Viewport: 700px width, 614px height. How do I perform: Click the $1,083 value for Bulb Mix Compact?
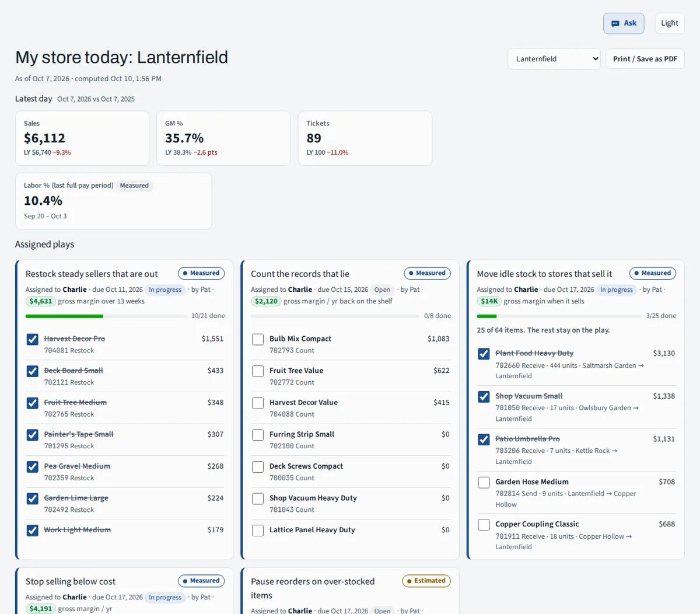pyautogui.click(x=439, y=339)
